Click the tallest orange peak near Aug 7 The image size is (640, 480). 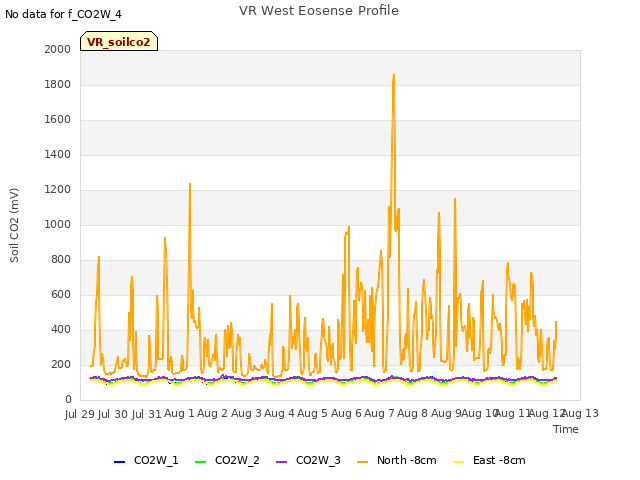tap(393, 75)
